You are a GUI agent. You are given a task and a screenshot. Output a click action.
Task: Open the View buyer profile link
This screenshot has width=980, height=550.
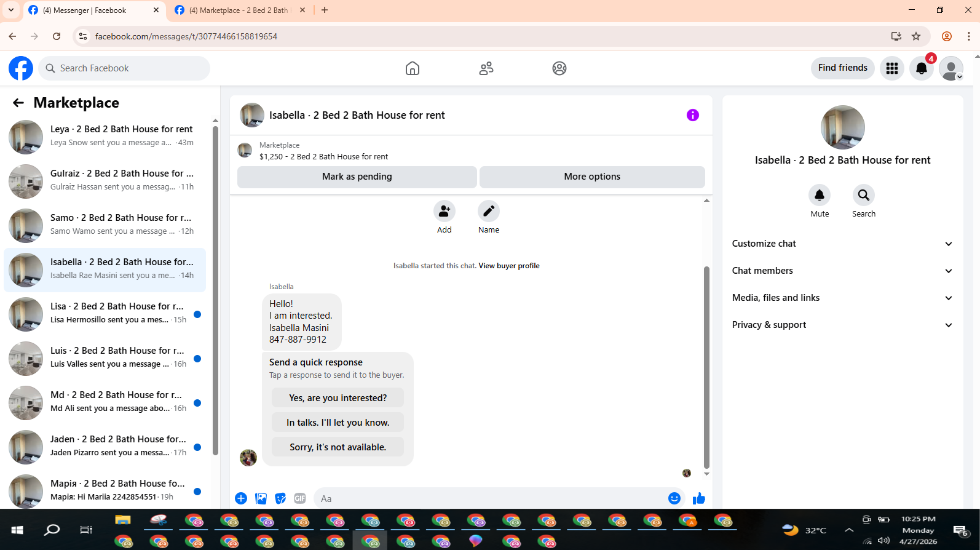click(x=509, y=266)
